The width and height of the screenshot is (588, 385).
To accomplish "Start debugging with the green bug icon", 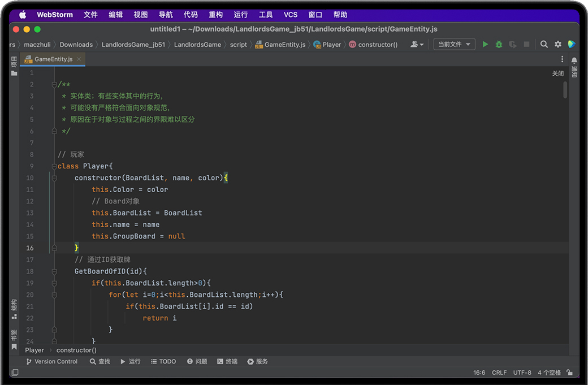I will pyautogui.click(x=499, y=44).
